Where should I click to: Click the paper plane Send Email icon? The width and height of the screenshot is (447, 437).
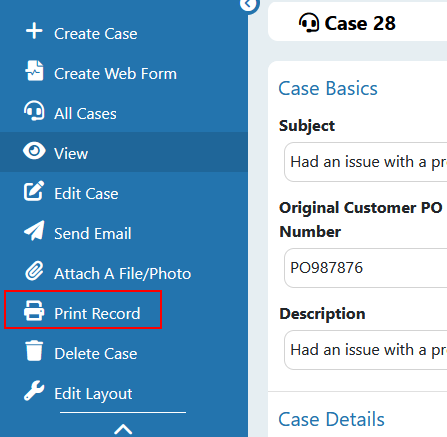34,231
